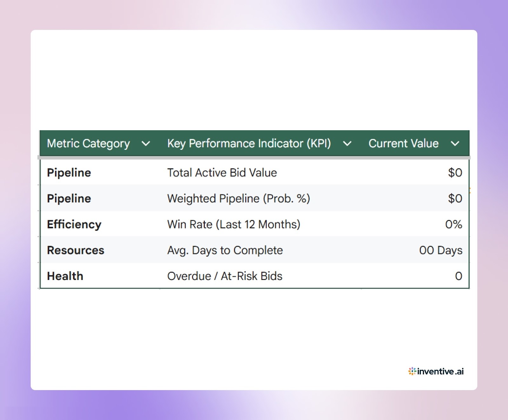The width and height of the screenshot is (508, 420).
Task: Open the Metric Category filter dropdown
Action: (146, 144)
